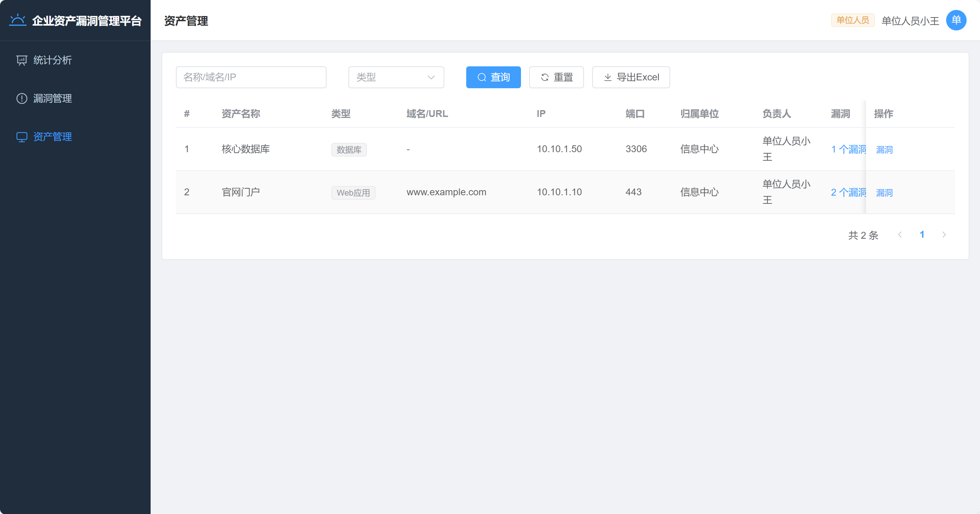
Task: Click 漏洞 action link in 核心数据库 row
Action: 884,149
